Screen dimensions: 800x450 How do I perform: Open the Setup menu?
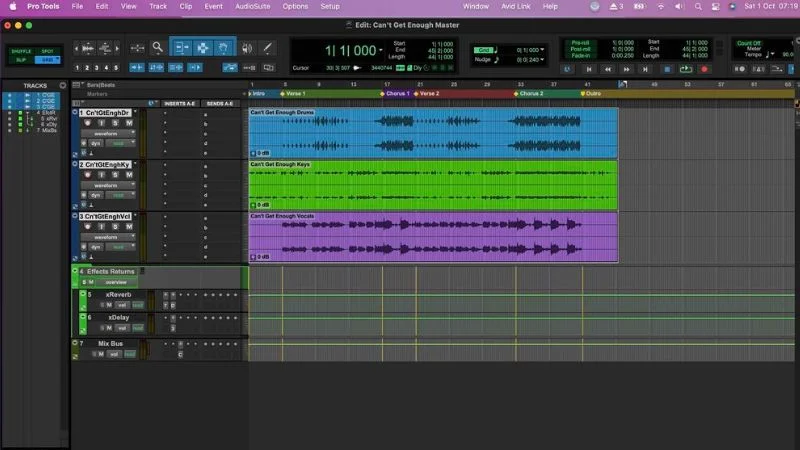[x=330, y=7]
